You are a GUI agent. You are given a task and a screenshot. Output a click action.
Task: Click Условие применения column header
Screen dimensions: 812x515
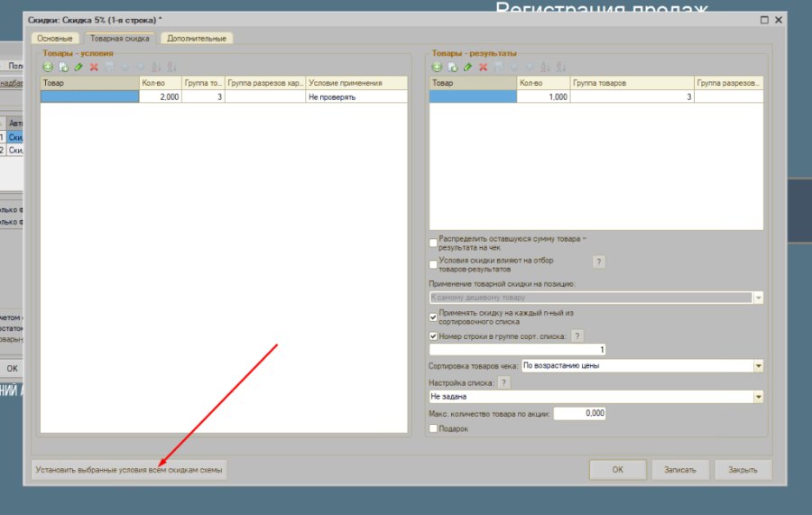click(x=356, y=83)
